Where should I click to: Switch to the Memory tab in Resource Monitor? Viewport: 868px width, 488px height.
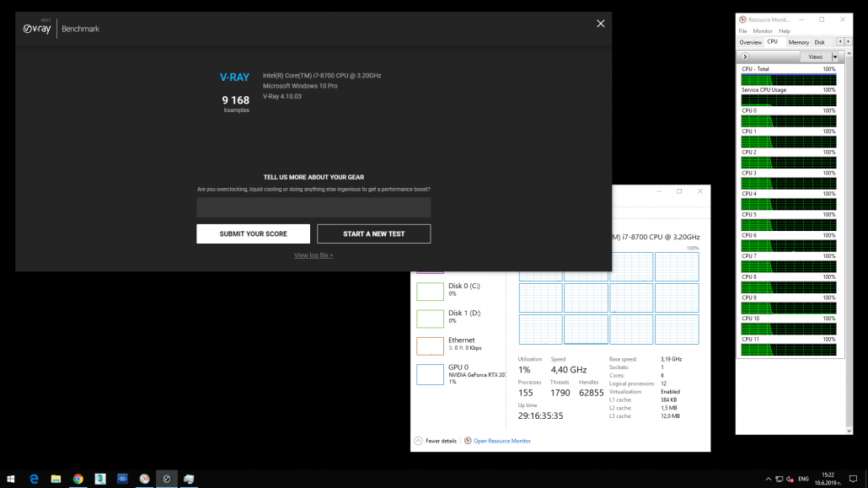point(798,41)
